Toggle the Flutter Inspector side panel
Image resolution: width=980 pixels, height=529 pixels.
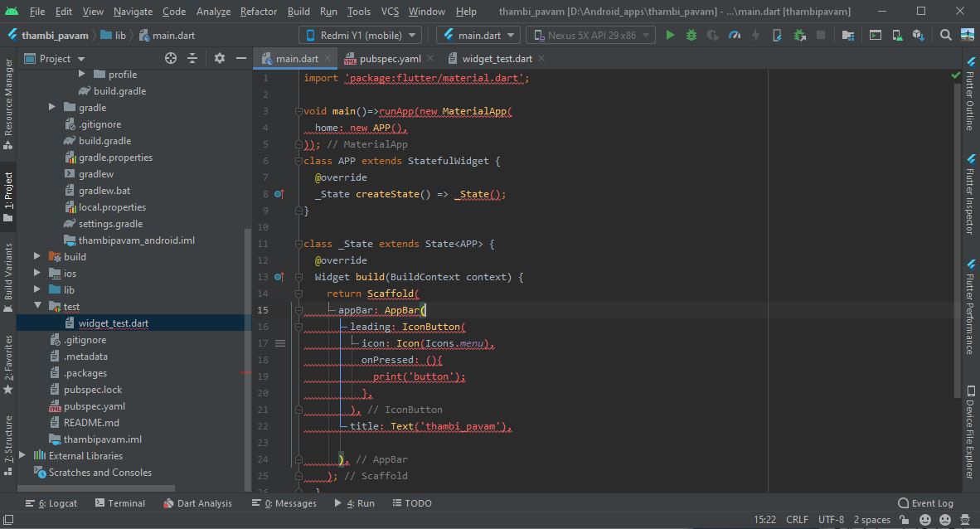pos(971,195)
